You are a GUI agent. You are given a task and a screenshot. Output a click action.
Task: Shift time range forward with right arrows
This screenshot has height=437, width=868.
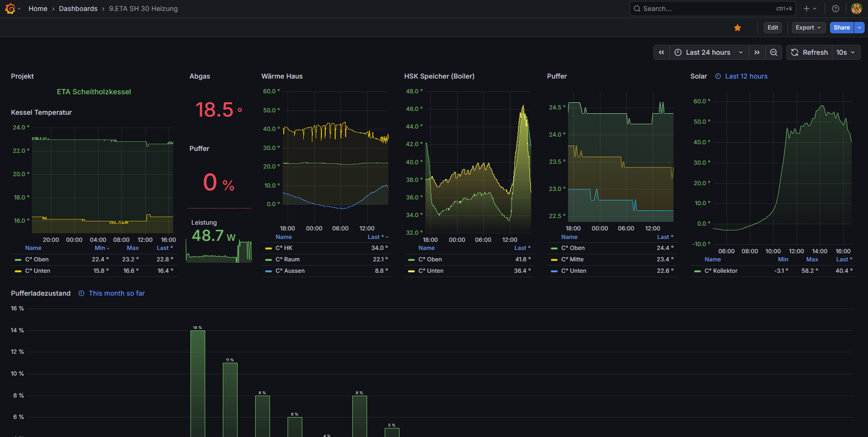(757, 52)
